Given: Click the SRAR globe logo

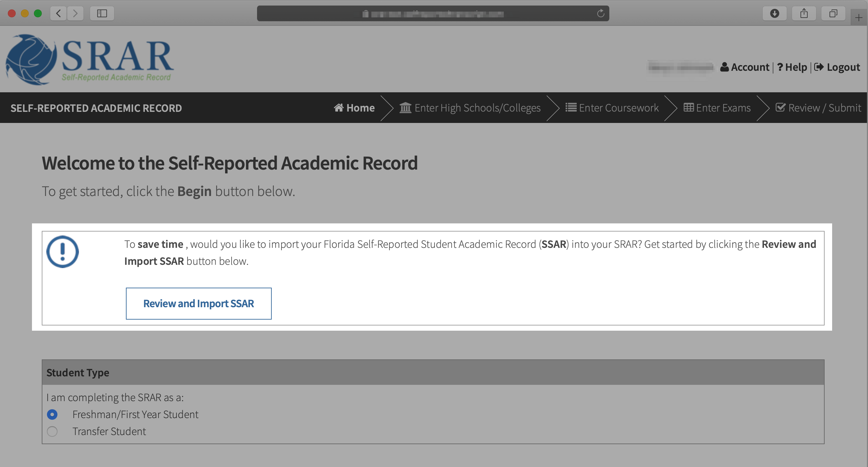Looking at the screenshot, I should [x=31, y=59].
